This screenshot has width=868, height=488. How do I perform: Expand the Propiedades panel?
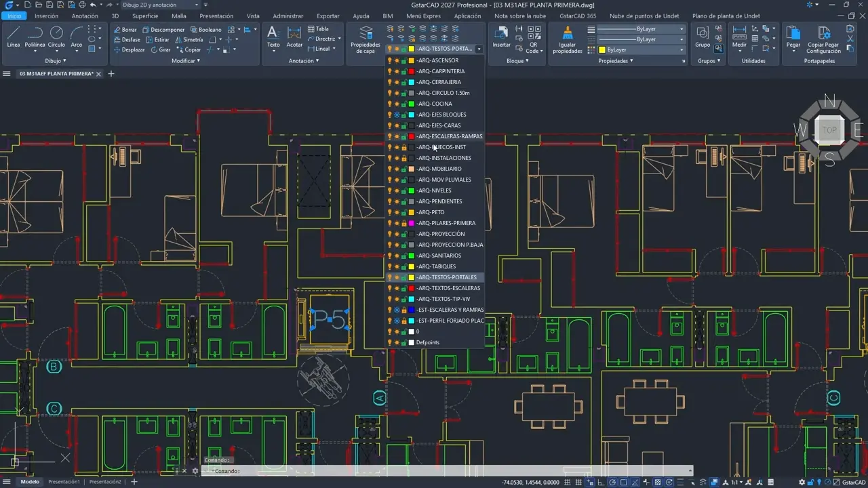pyautogui.click(x=616, y=61)
